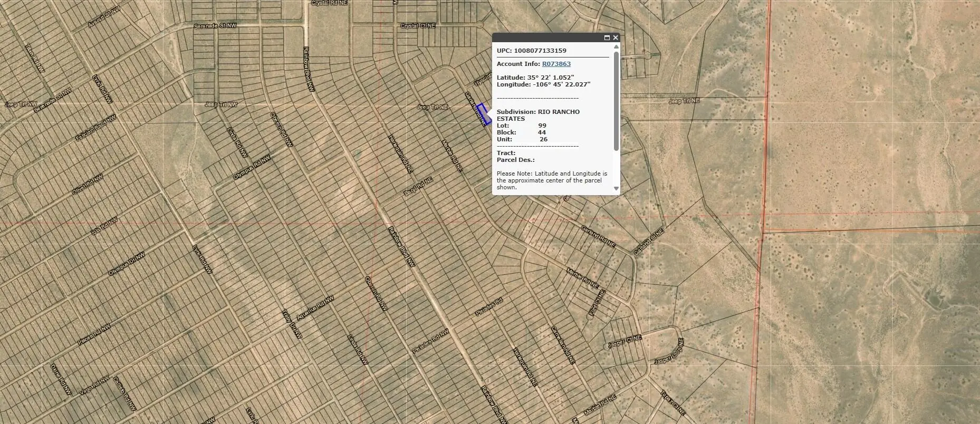
Task: Click the Jasper Ct NE street label
Action: (624, 342)
